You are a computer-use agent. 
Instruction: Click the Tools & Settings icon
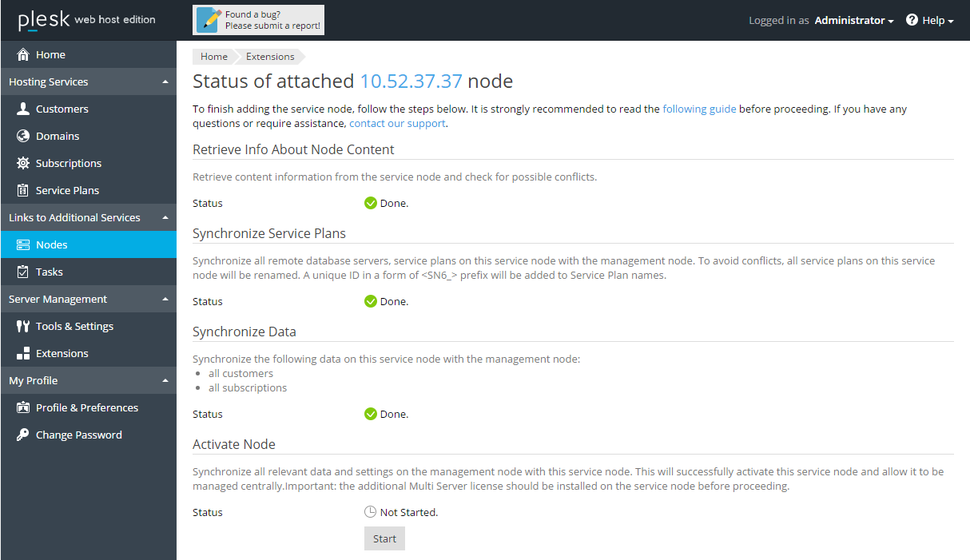pos(23,327)
